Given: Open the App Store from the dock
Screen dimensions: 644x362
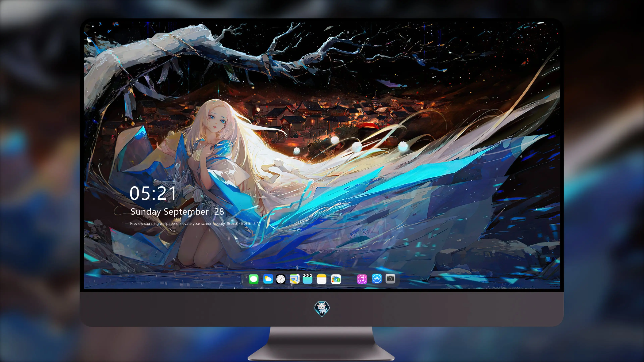Looking at the screenshot, I should point(377,279).
